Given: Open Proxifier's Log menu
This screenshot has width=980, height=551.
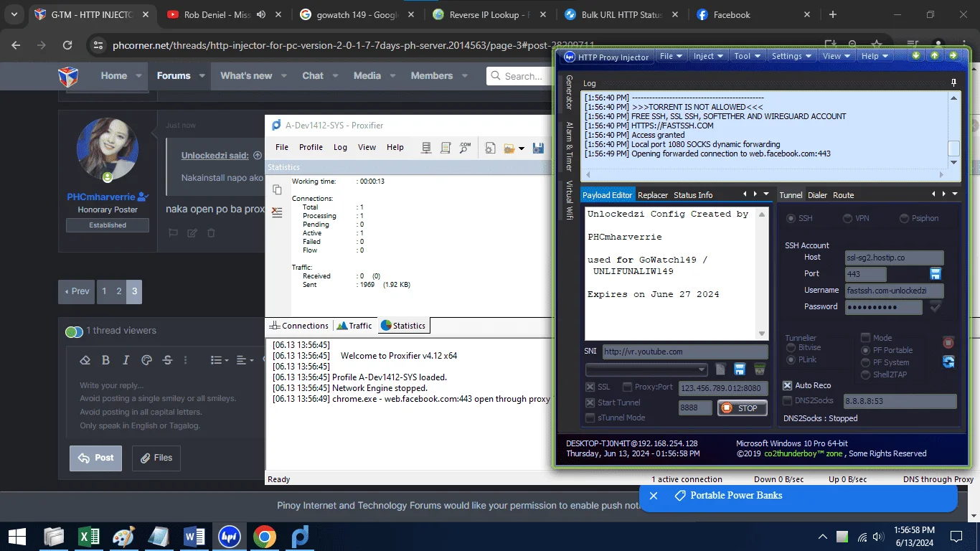Looking at the screenshot, I should (340, 147).
